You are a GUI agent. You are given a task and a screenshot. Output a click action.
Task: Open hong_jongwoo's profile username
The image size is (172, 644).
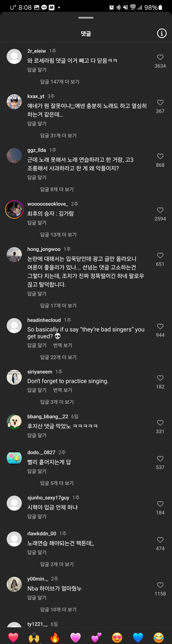pos(44,249)
